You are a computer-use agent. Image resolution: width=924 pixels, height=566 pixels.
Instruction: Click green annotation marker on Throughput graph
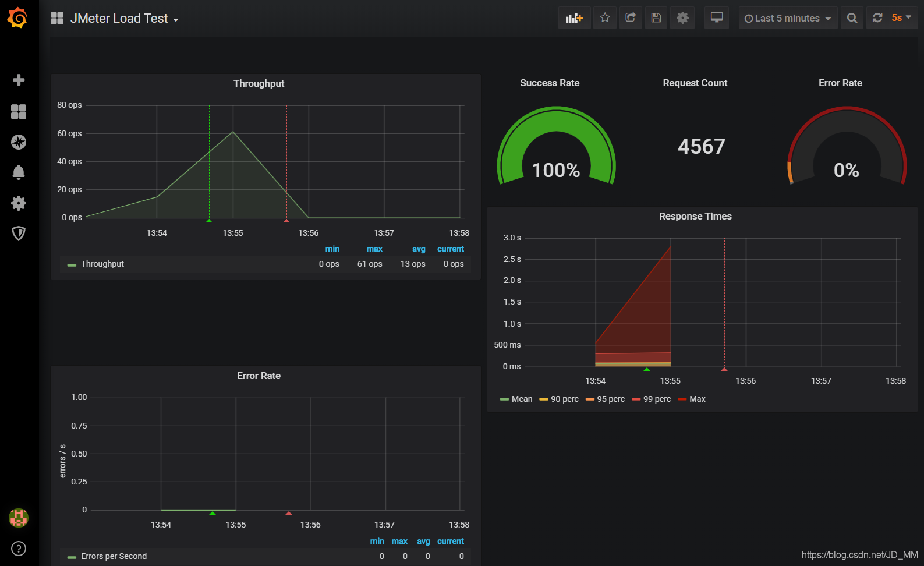(x=209, y=221)
